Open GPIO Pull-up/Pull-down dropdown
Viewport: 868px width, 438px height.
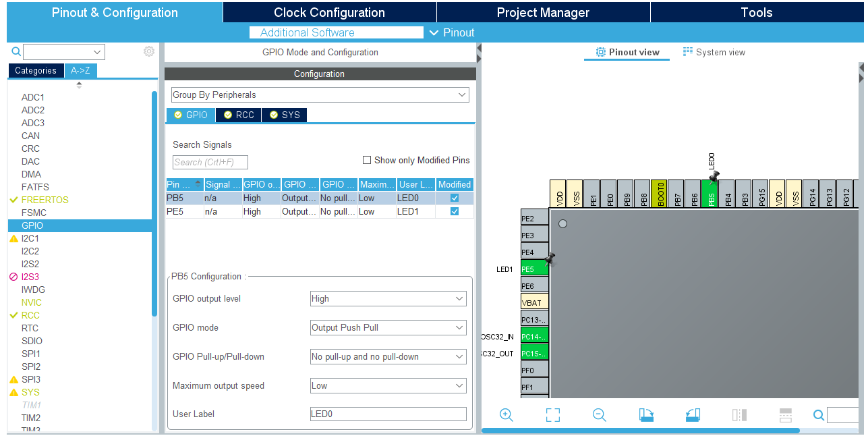388,356
